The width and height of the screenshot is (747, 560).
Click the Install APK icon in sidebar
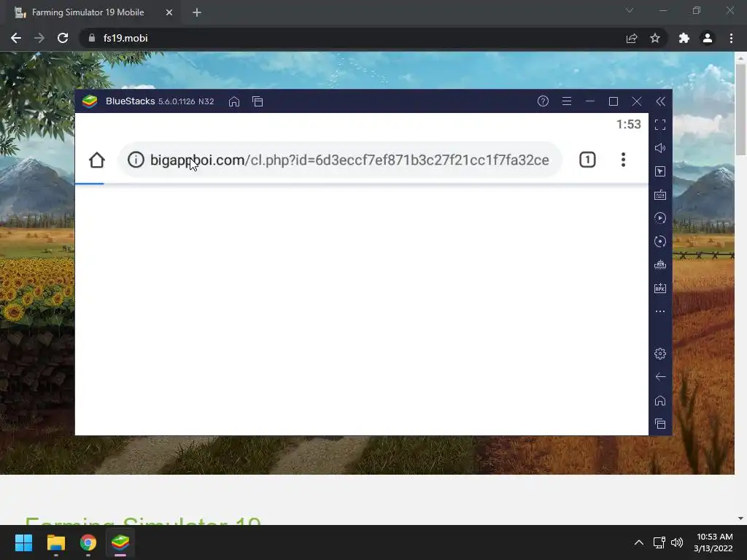pyautogui.click(x=659, y=288)
